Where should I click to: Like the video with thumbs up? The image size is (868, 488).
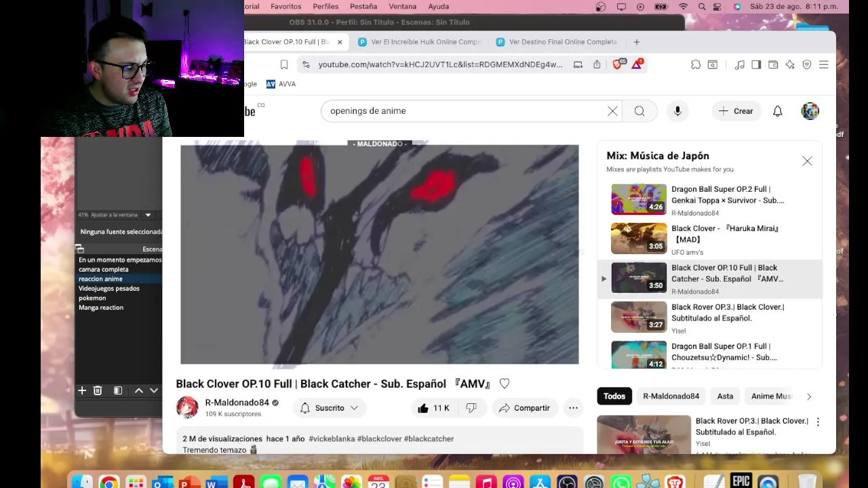pos(433,408)
